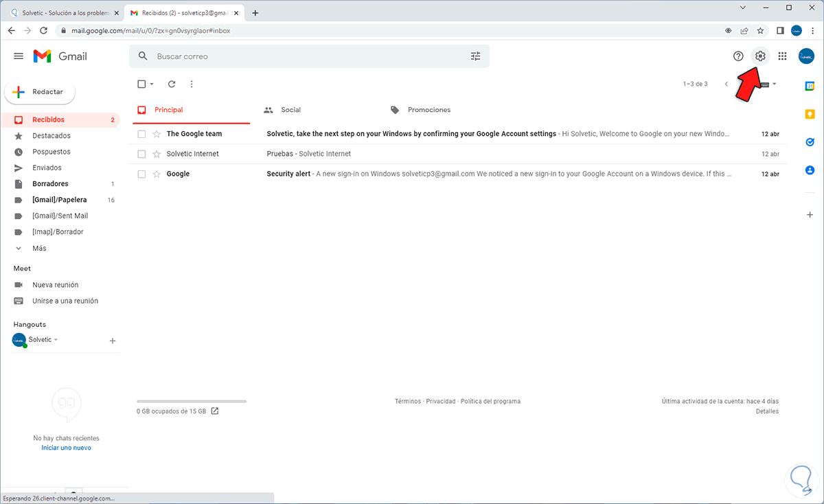Open Detalles account activity link
This screenshot has width=824, height=504.
767,411
